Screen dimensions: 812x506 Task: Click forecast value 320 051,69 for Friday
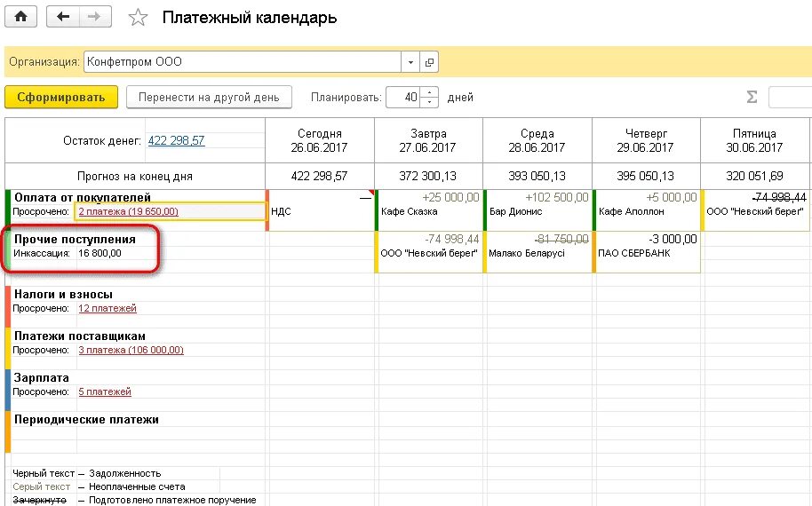pos(754,176)
